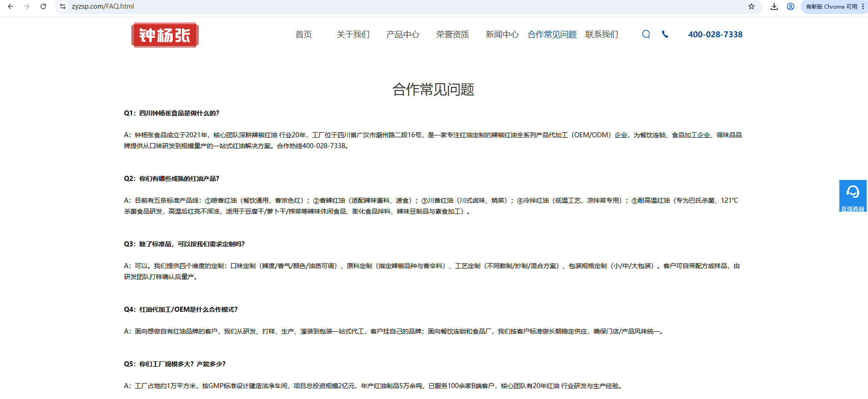This screenshot has height=399, width=868.
Task: Select the 合作常见问题 navigation link
Action: 552,35
